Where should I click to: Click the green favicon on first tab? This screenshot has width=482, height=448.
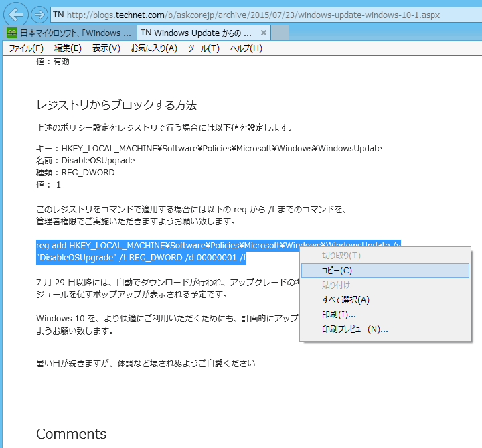click(x=12, y=33)
